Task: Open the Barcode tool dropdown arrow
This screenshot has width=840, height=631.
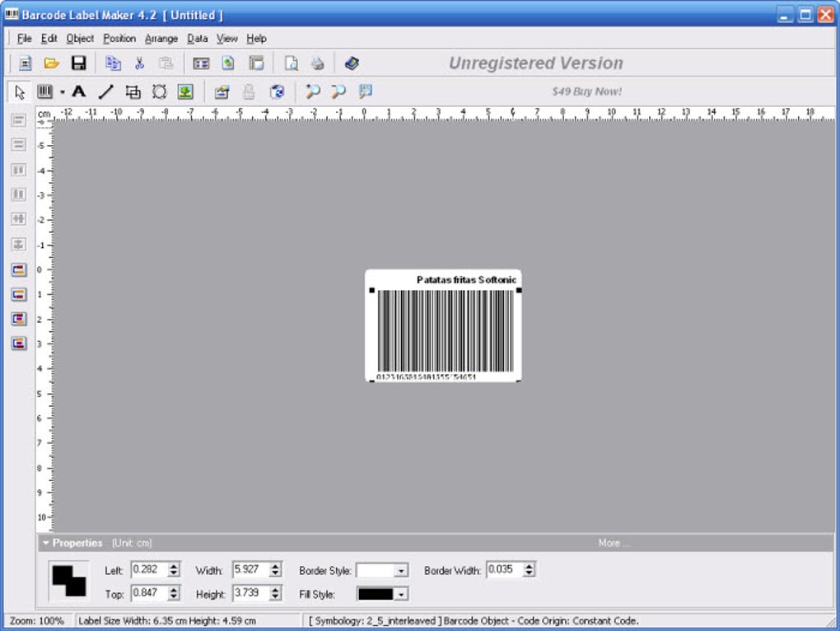Action: (x=62, y=92)
